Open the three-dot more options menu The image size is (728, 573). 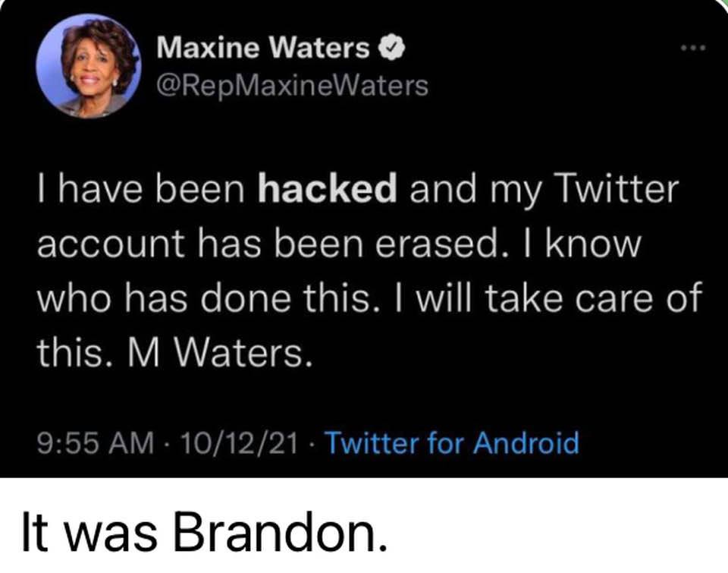(x=694, y=50)
